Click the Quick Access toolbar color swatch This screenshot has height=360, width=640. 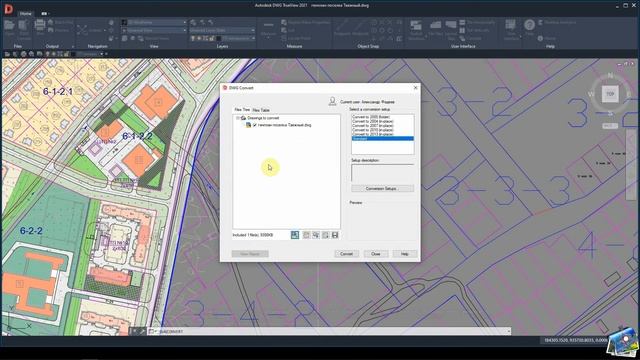(x=73, y=54)
